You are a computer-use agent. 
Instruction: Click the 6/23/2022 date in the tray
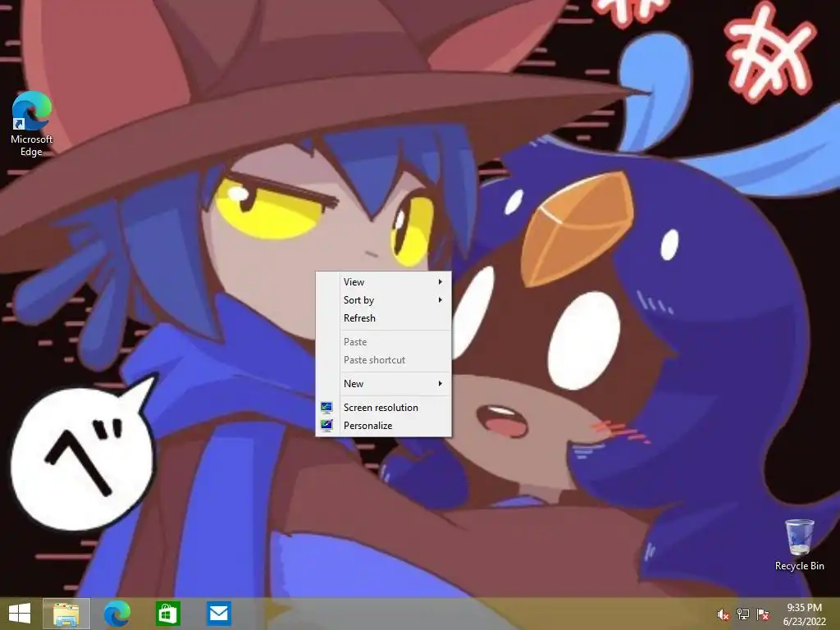pos(804,622)
